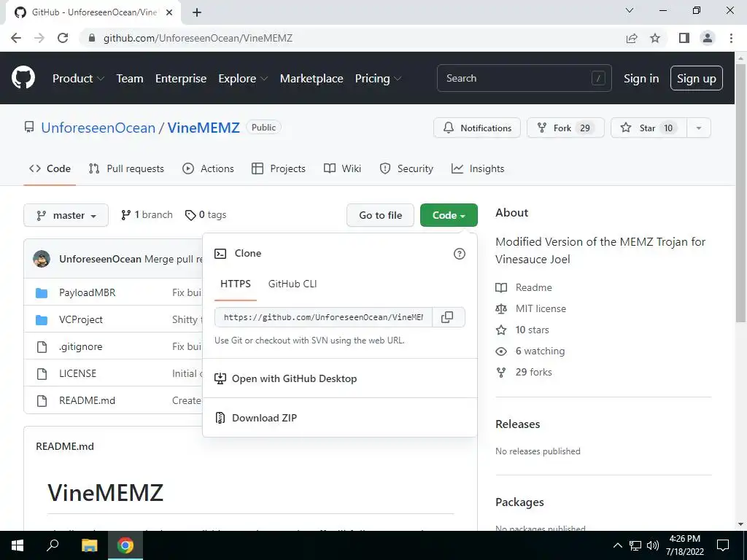This screenshot has height=560, width=747.
Task: Click the browser forward arrow
Action: pyautogui.click(x=39, y=38)
